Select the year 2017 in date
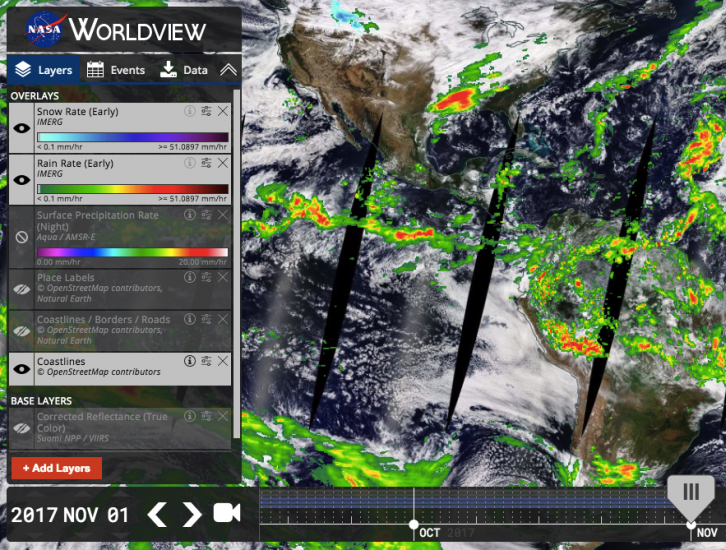726x550 pixels. (x=34, y=515)
